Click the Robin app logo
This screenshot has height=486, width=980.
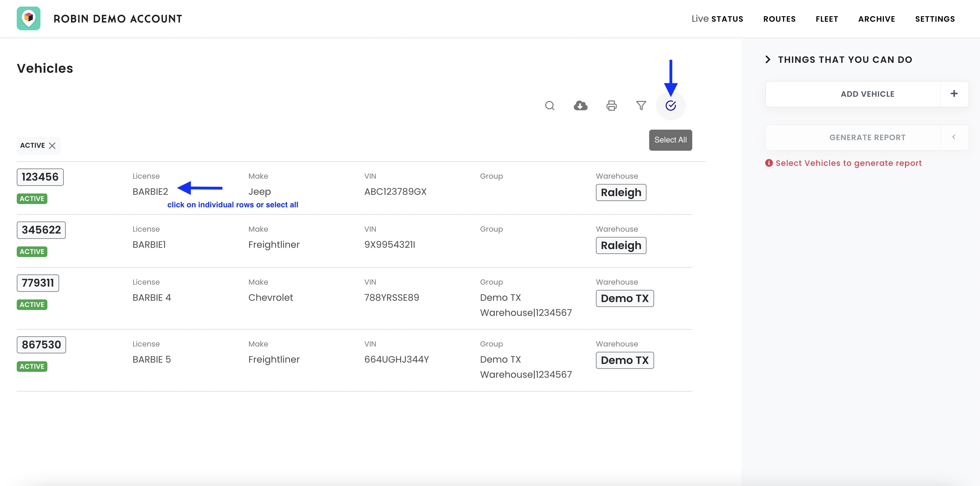click(x=29, y=18)
